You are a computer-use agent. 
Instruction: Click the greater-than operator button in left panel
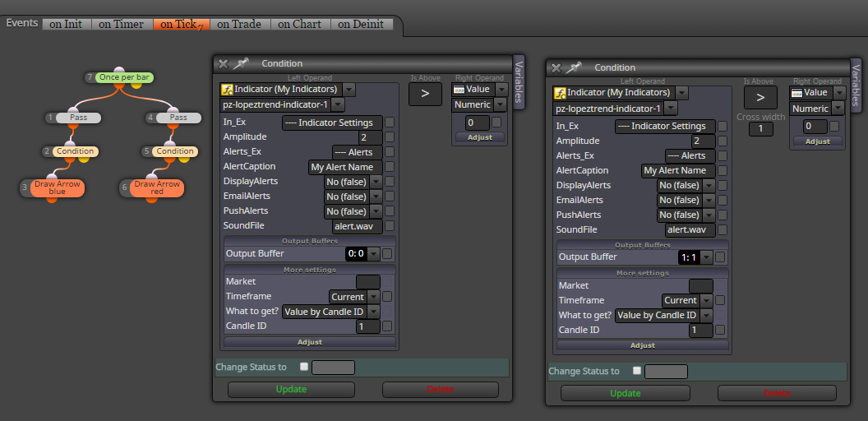[425, 94]
